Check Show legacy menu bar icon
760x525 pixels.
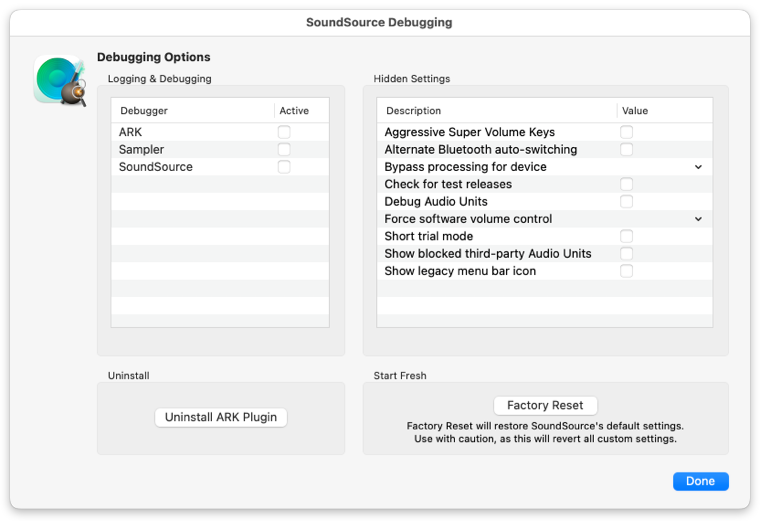626,271
